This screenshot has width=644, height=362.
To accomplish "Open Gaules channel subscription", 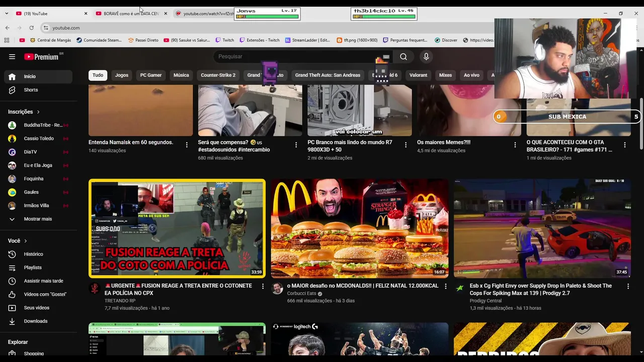I will tap(38, 192).
